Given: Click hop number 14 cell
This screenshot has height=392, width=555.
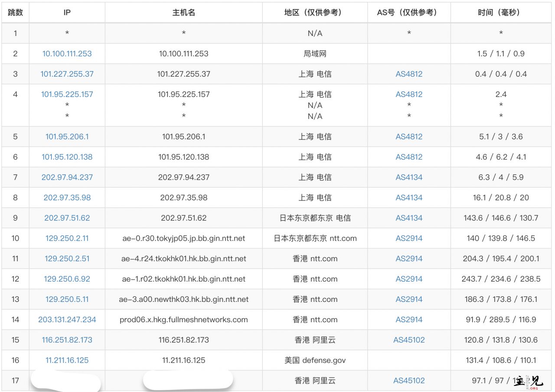Looking at the screenshot, I should pyautogui.click(x=15, y=320).
